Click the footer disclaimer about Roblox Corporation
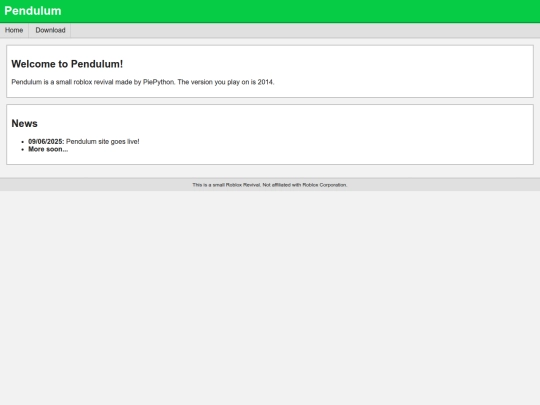This screenshot has height=405, width=540. (x=270, y=185)
